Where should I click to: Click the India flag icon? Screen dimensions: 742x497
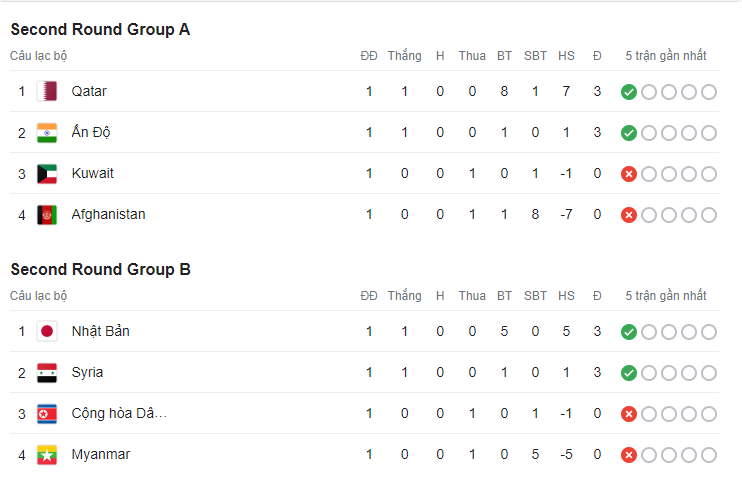[x=47, y=132]
